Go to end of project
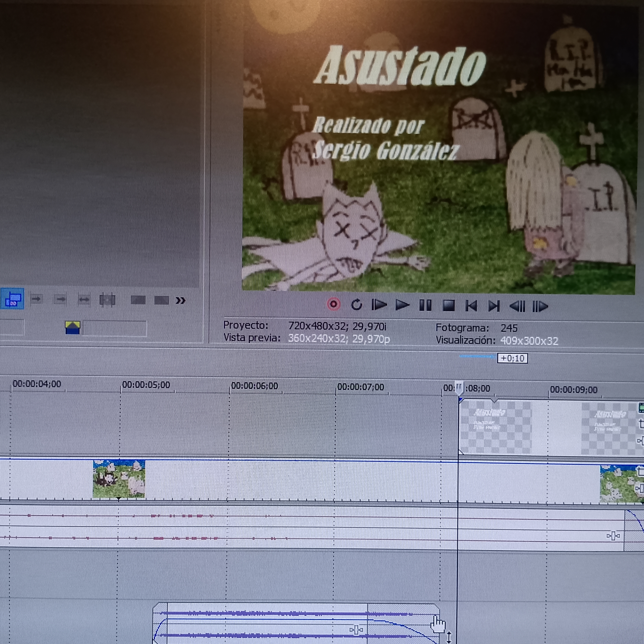Image resolution: width=644 pixels, height=644 pixels. click(494, 306)
